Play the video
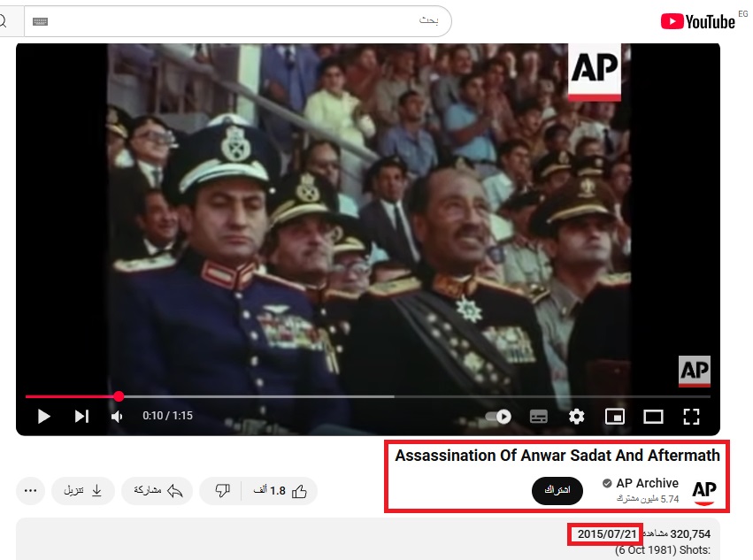Screen dimensions: 753x560 (43, 417)
